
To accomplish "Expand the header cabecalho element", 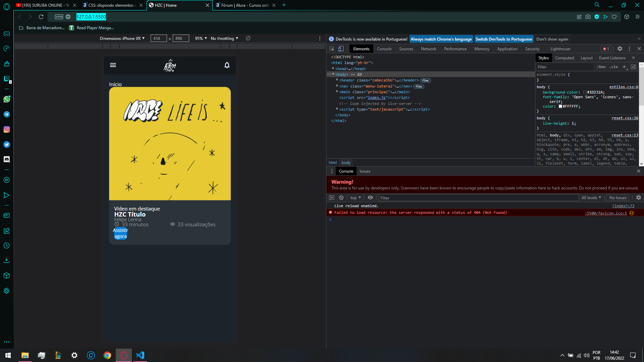I will (x=337, y=80).
